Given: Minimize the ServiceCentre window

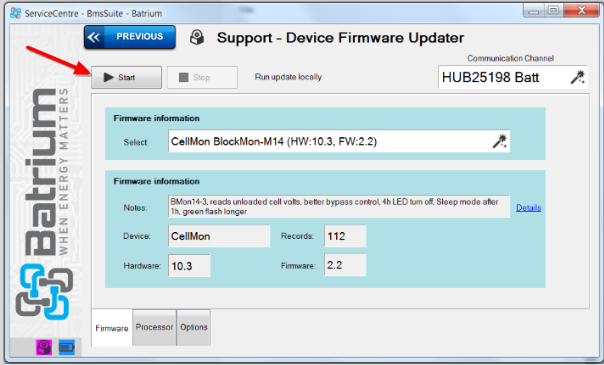Looking at the screenshot, I should [x=534, y=10].
